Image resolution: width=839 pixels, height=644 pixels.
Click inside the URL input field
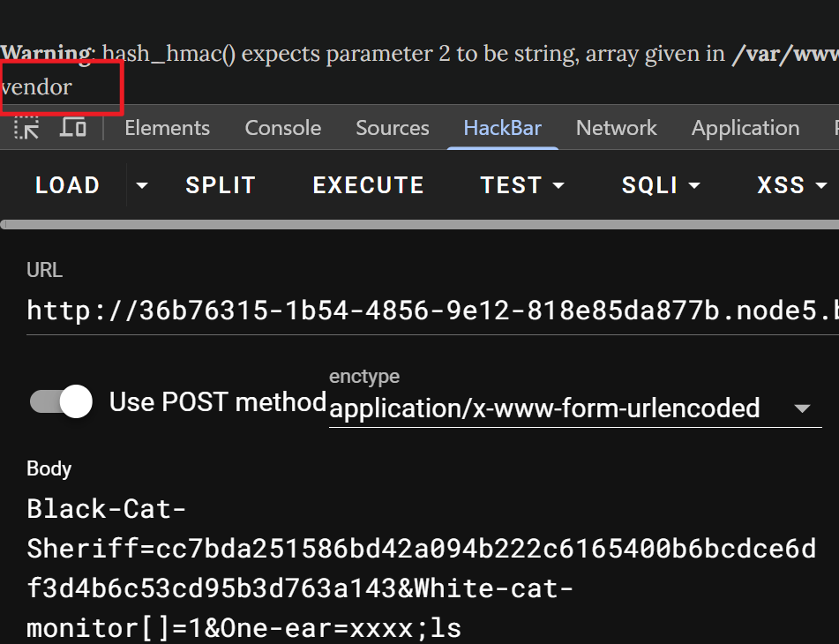432,311
